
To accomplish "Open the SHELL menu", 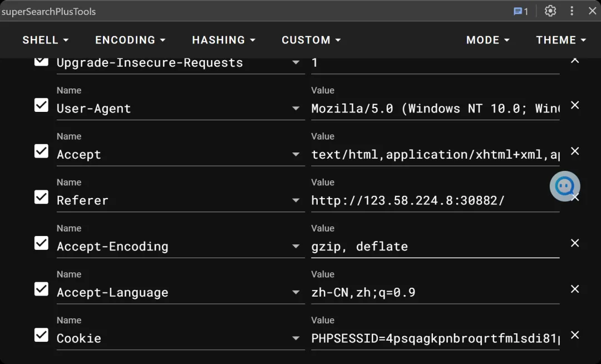I will [x=46, y=40].
